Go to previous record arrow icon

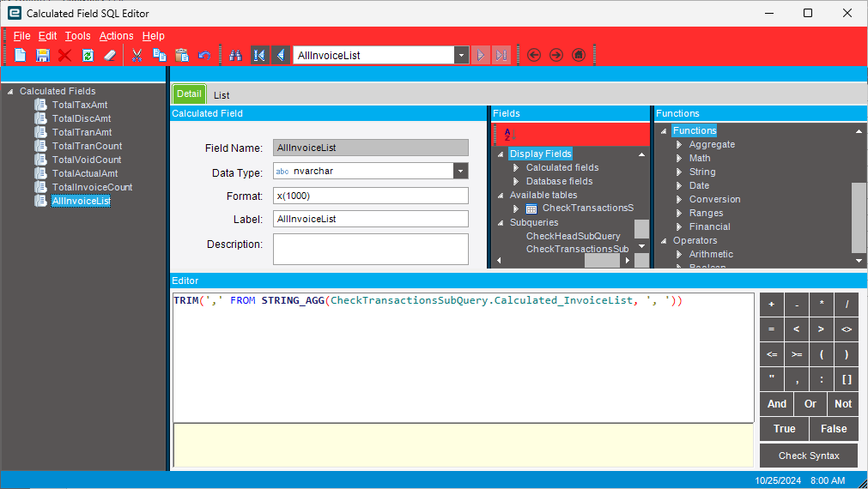[x=281, y=55]
